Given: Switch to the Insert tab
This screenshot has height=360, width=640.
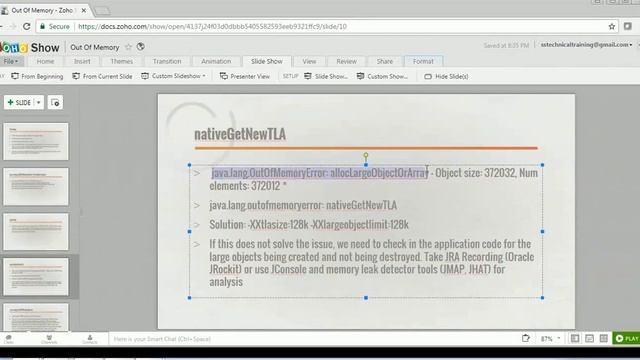Looking at the screenshot, I should 82,61.
